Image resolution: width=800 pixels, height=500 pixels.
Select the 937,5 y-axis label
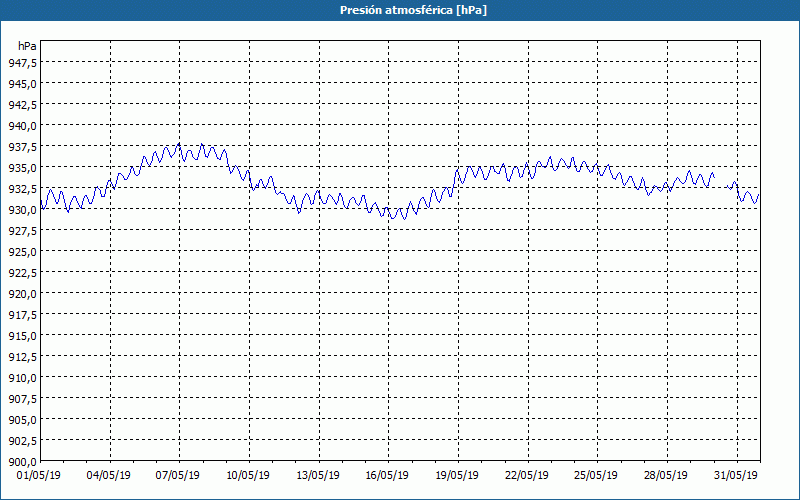point(23,146)
